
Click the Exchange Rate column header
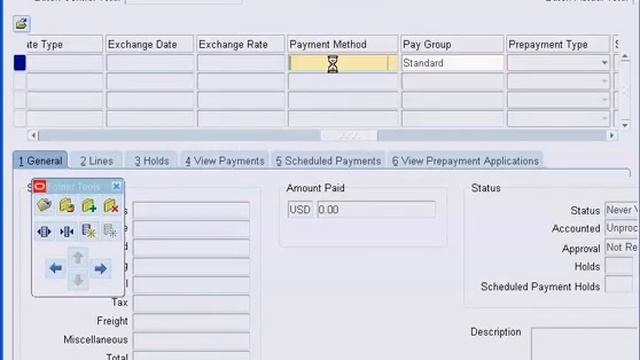coord(240,44)
